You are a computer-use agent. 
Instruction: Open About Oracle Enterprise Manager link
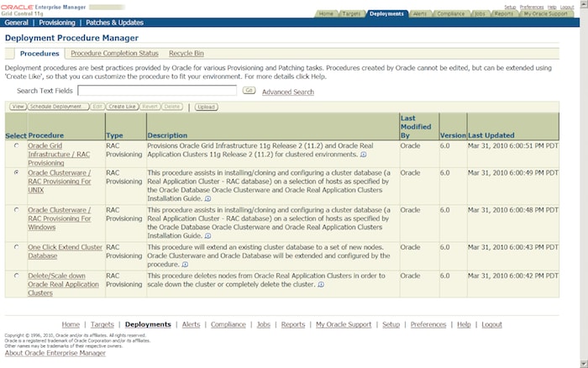[x=55, y=353]
